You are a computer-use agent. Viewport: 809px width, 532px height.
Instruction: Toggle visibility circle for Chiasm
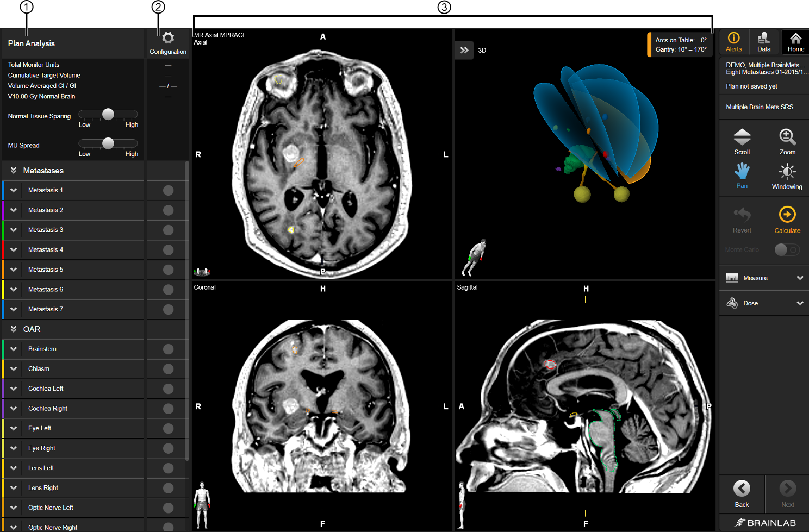[168, 369]
